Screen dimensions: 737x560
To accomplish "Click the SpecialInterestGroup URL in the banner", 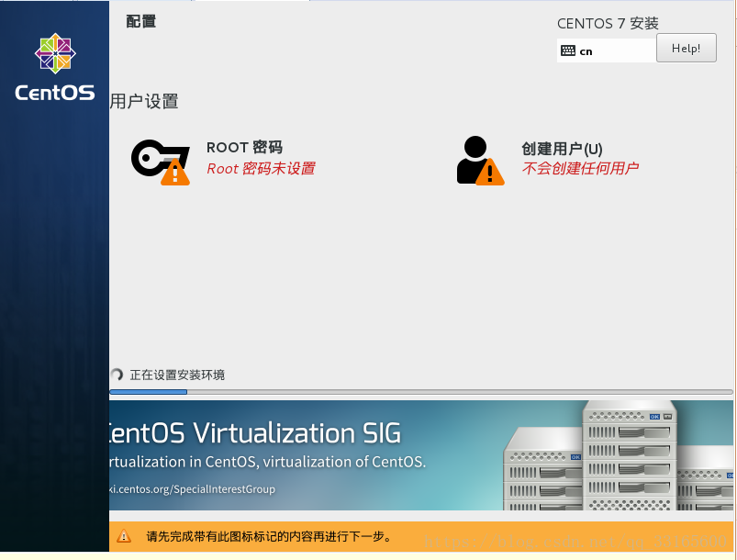I will tap(192, 489).
